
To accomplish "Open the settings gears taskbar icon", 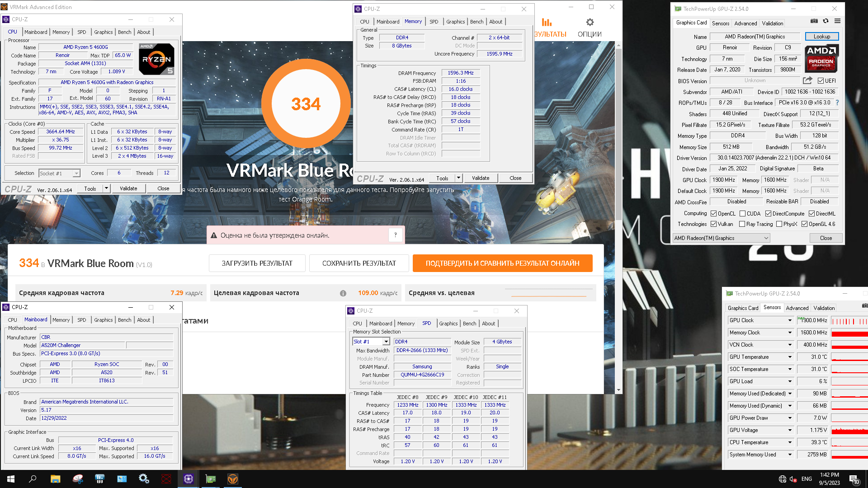I will coord(144,479).
